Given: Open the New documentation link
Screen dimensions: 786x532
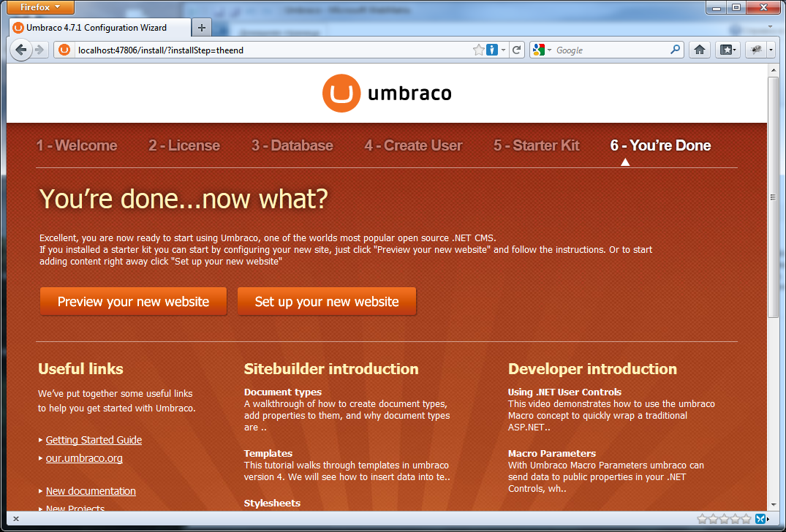Looking at the screenshot, I should 91,491.
